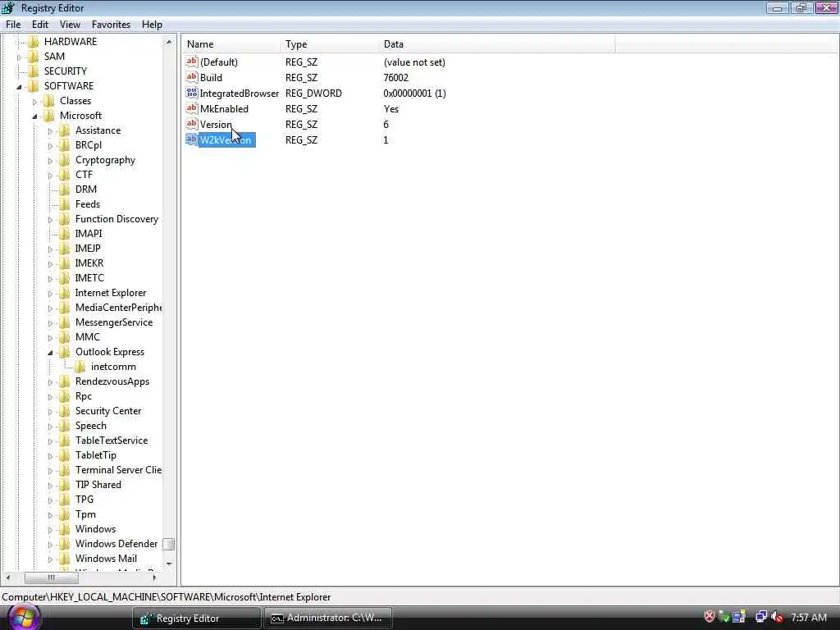The image size is (840, 630).
Task: Click the HARDWARE folder icon
Action: pos(34,42)
